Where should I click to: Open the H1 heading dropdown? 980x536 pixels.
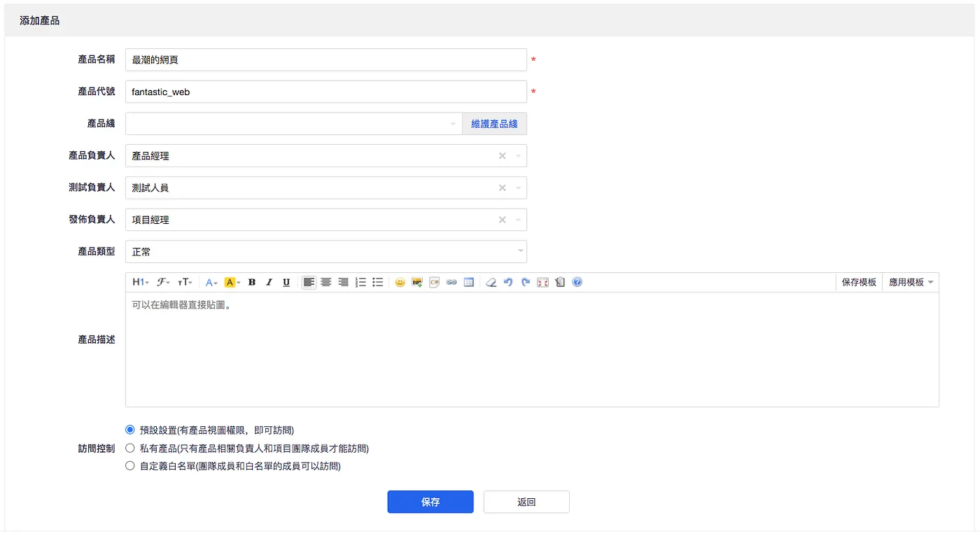141,283
